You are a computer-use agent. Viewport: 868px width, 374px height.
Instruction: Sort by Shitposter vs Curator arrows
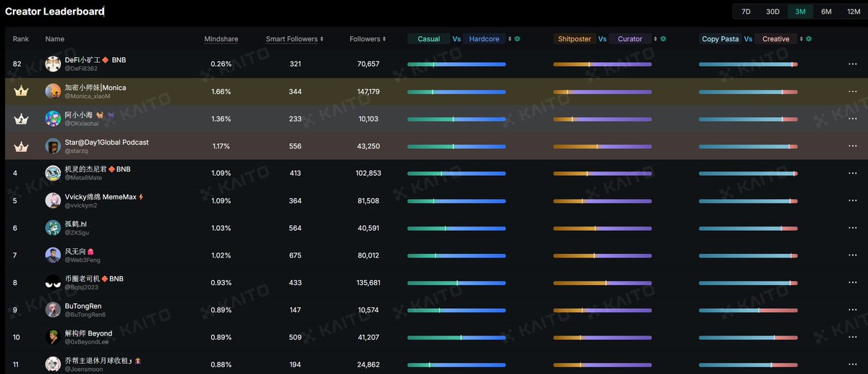point(656,39)
